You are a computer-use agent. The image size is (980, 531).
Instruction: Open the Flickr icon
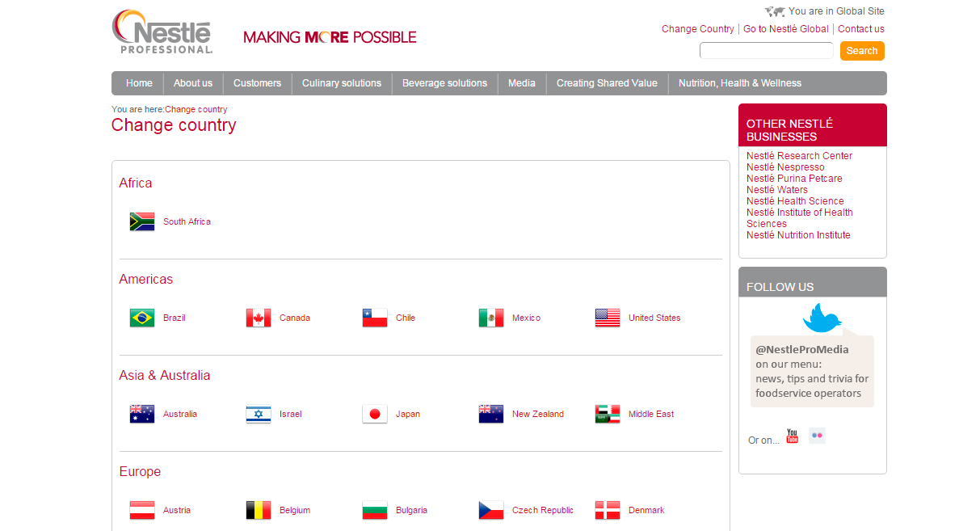pyautogui.click(x=817, y=436)
